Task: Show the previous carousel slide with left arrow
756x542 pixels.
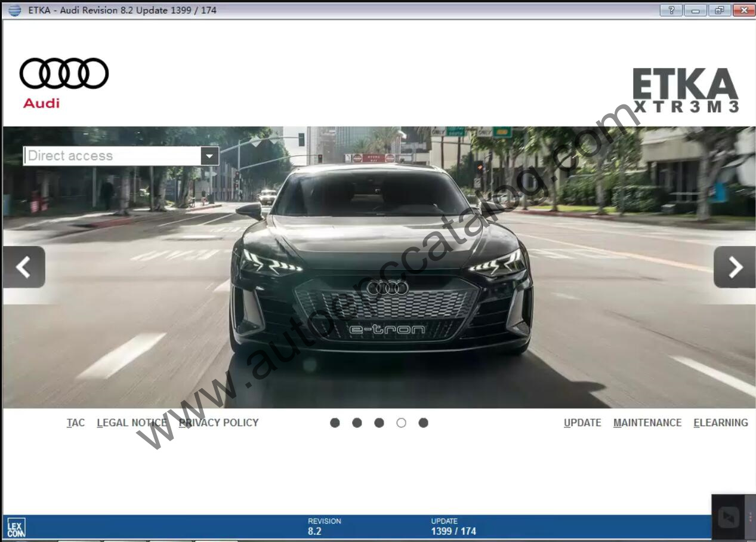Action: (x=24, y=267)
